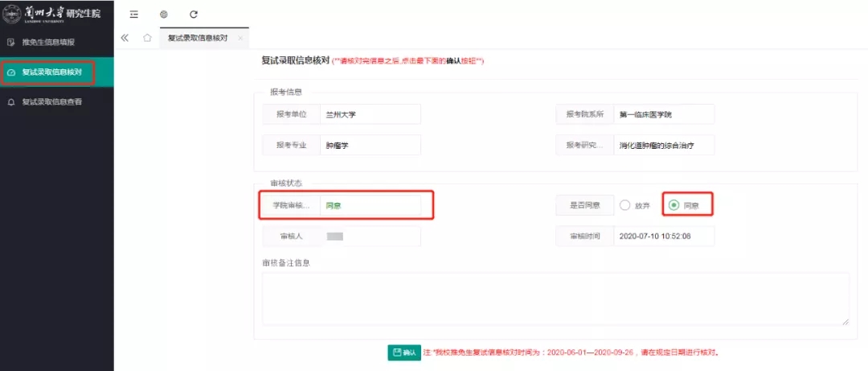868x371 pixels.
Task: Close the 复试录取信息核对 tab
Action: click(240, 39)
